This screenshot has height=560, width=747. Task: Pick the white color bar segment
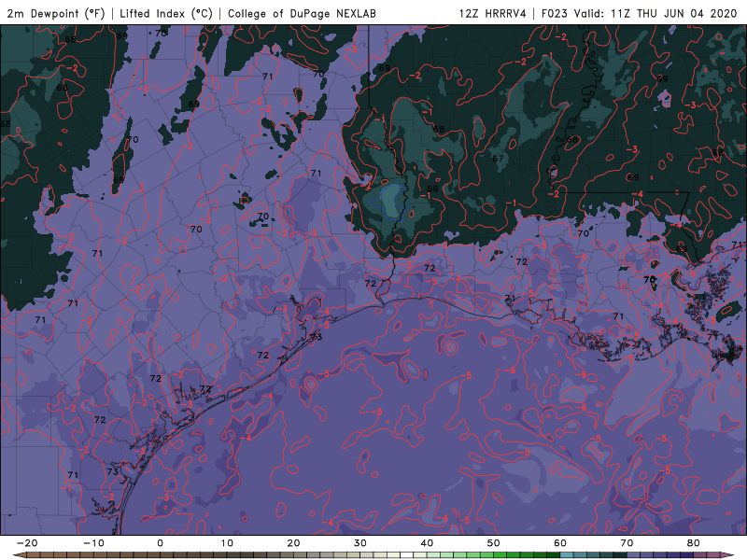[407, 555]
